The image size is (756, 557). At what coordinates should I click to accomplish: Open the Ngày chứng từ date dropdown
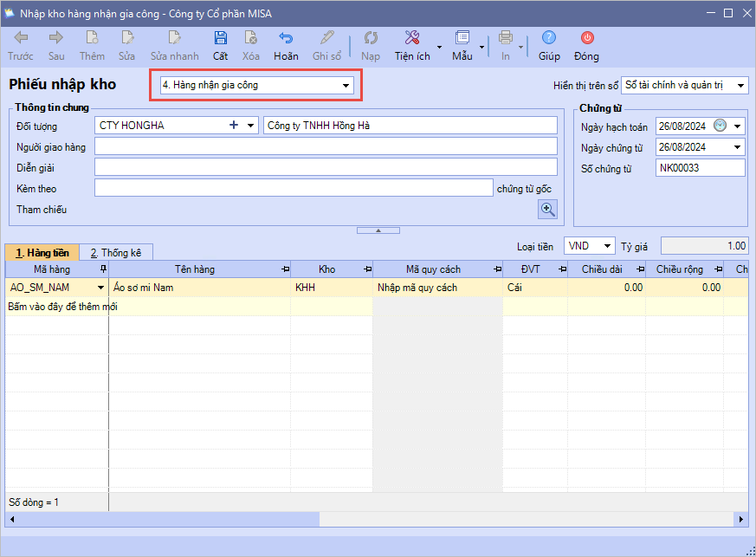737,147
